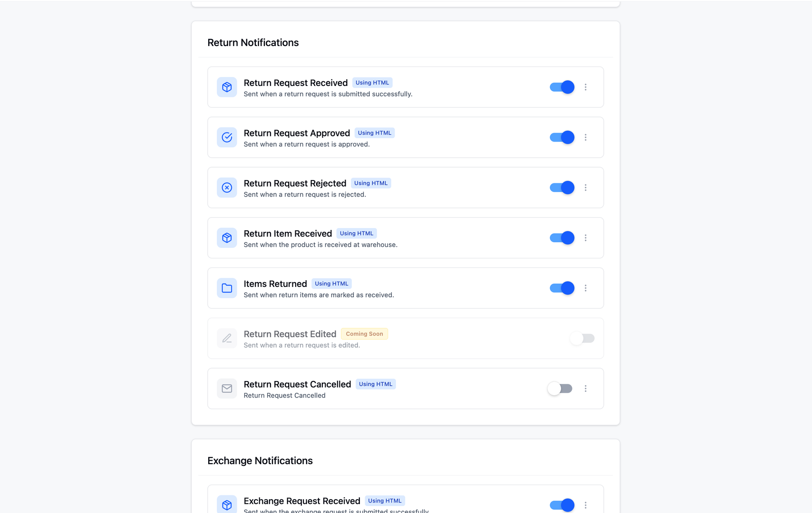The height and width of the screenshot is (513, 812).
Task: Enable the Return Request Cancelled toggle
Action: (560, 389)
